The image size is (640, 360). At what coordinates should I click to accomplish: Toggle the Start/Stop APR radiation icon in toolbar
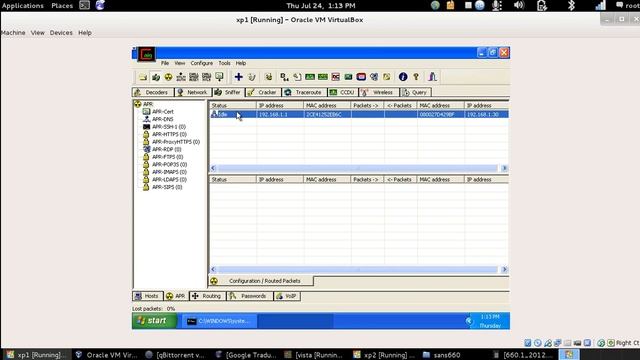click(168, 77)
